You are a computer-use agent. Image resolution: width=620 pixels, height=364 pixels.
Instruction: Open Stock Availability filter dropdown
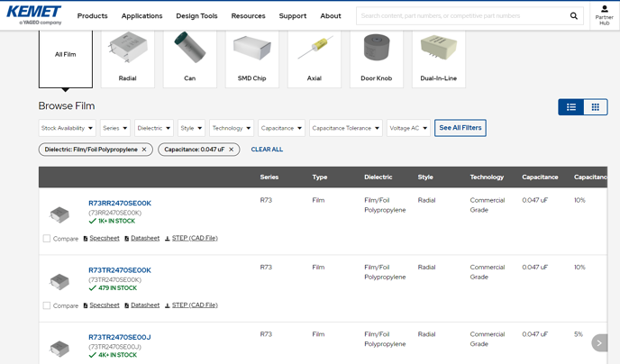[68, 128]
